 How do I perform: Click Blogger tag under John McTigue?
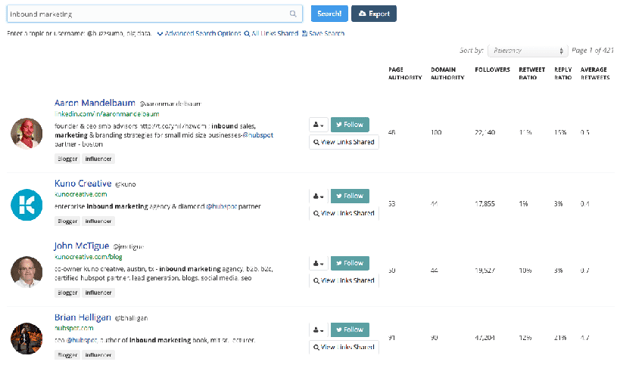(x=67, y=293)
